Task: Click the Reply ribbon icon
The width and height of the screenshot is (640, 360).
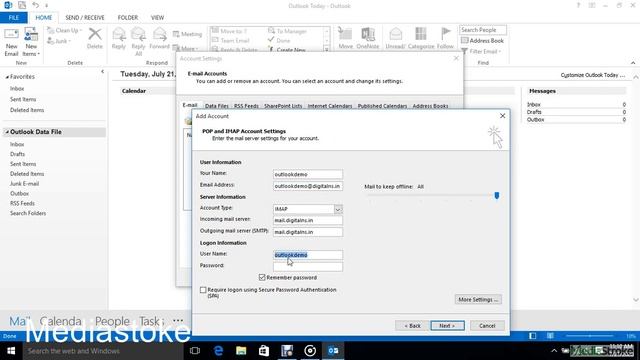Action: (x=119, y=39)
